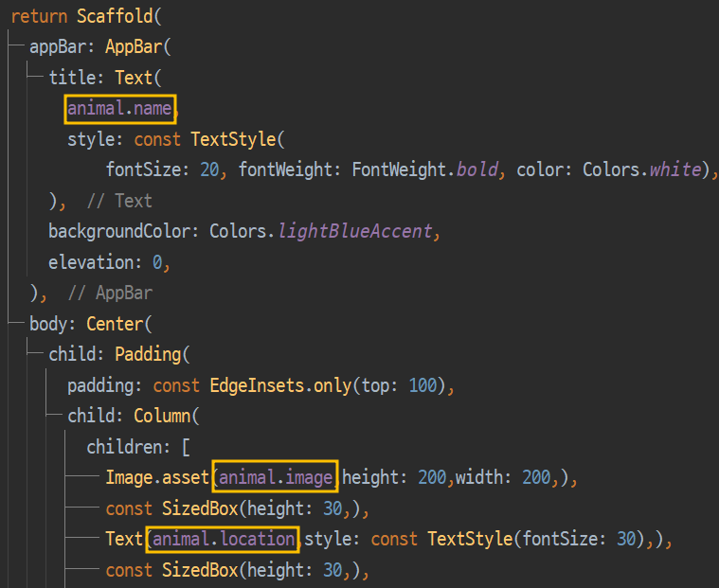This screenshot has height=588, width=719.
Task: Click children: [ list opening
Action: coord(138,447)
